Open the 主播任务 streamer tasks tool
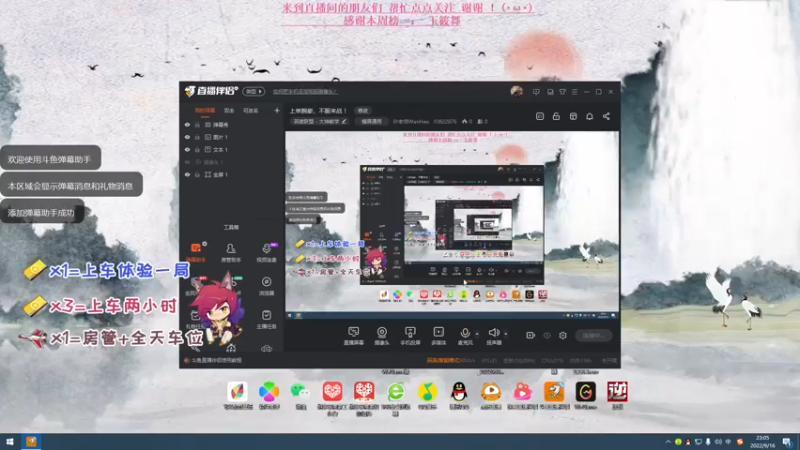 pyautogui.click(x=266, y=319)
